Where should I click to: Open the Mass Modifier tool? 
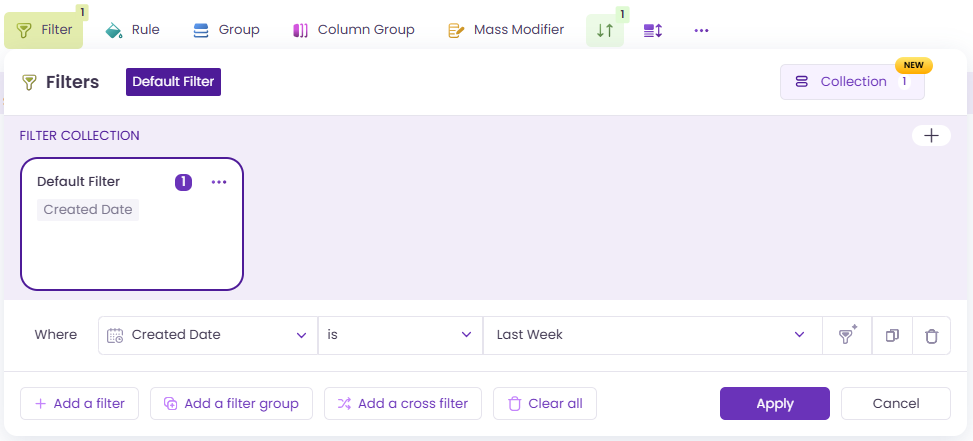(x=506, y=30)
